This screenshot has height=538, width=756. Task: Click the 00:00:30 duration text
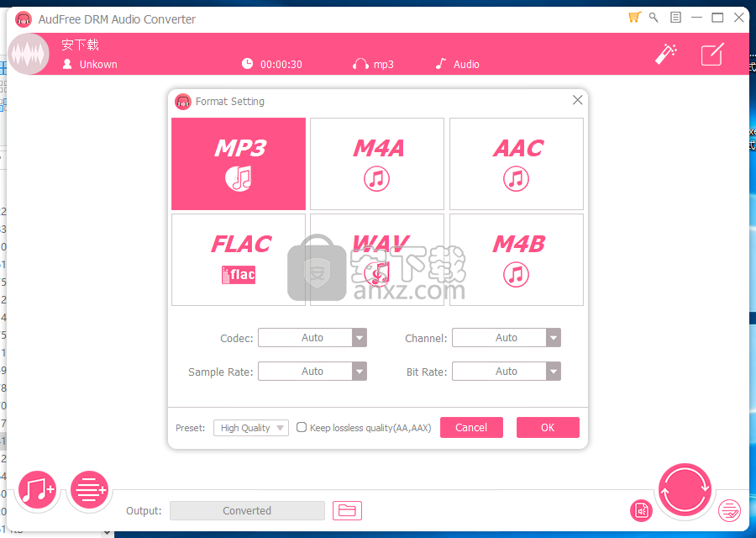coord(281,64)
